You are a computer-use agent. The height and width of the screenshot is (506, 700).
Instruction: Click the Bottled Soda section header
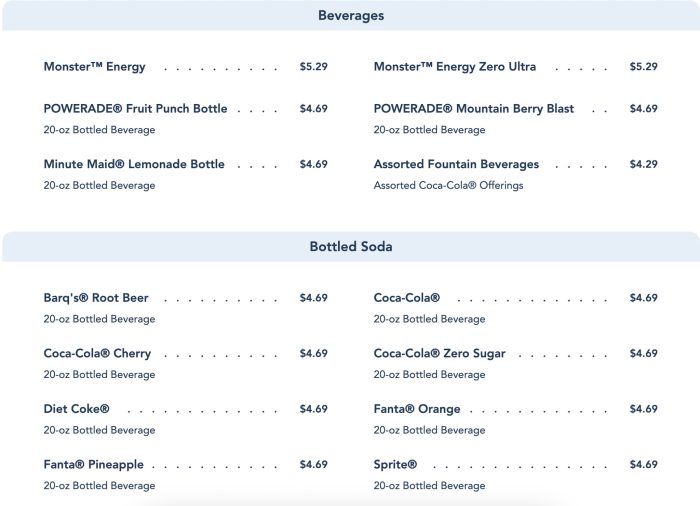point(350,246)
